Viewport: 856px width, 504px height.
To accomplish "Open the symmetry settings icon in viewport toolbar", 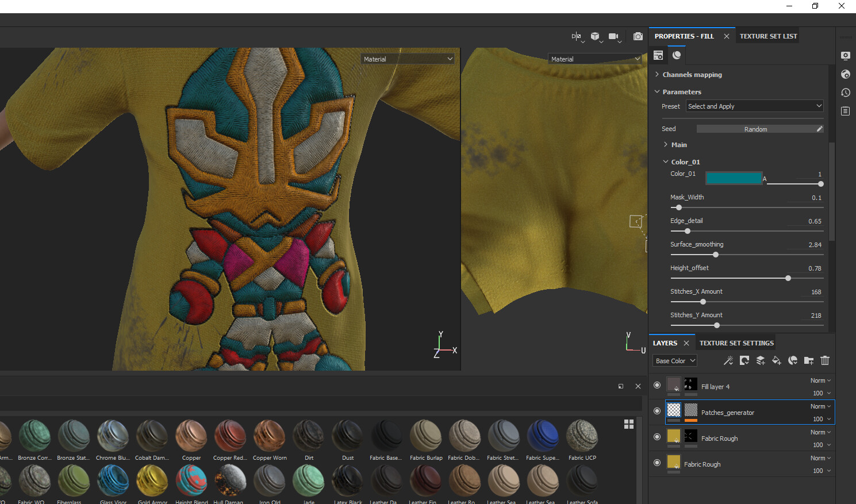I will coord(577,37).
